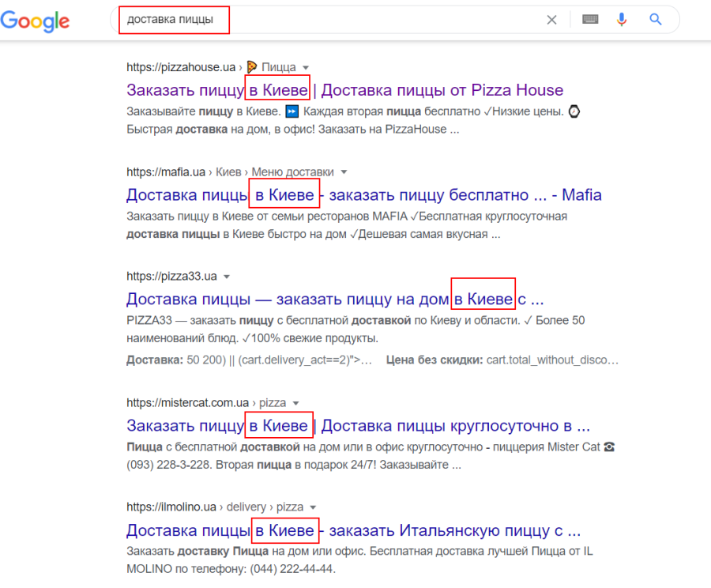Click 'Меню доставки' breadcrumb of mafia.ua
Screen dimensions: 711x588
[x=292, y=172]
